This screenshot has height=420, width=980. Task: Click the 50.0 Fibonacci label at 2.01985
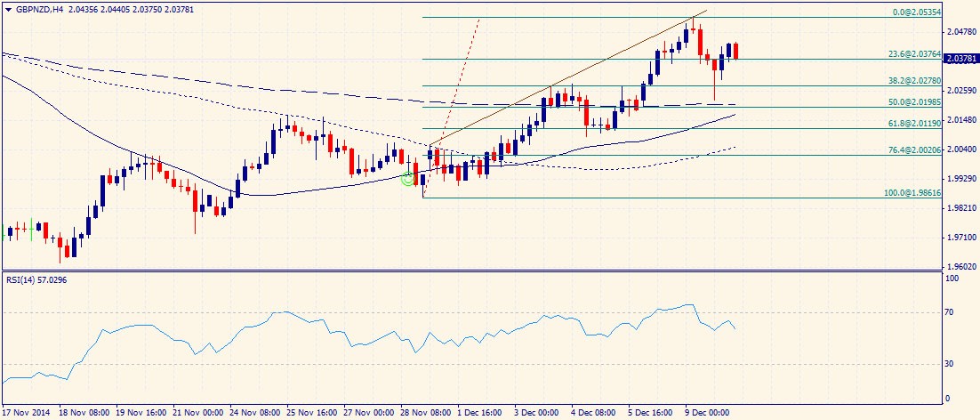coord(914,102)
